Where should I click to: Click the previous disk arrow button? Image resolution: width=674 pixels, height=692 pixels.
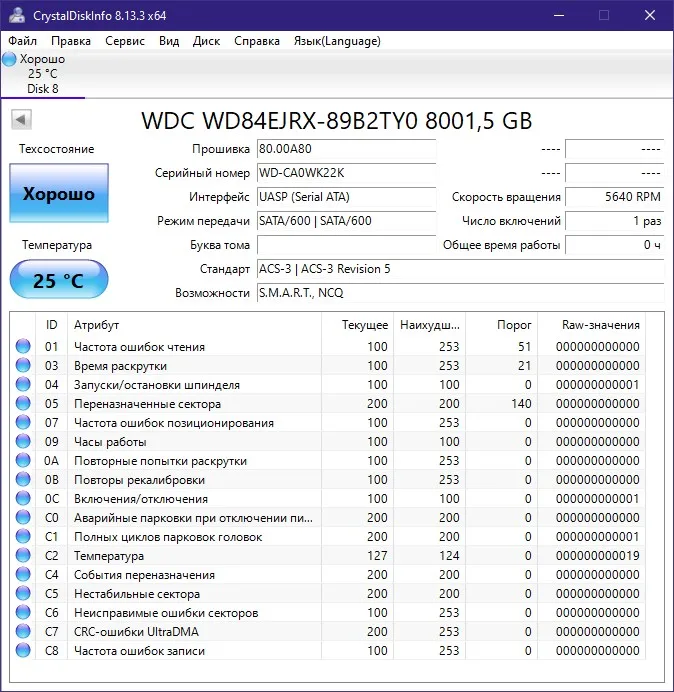(x=21, y=120)
